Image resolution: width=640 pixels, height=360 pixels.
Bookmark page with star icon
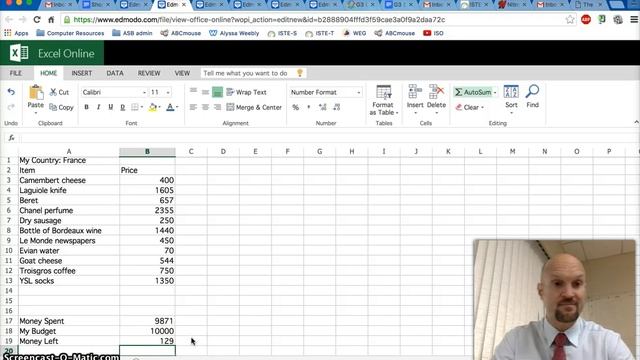pyautogui.click(x=570, y=20)
